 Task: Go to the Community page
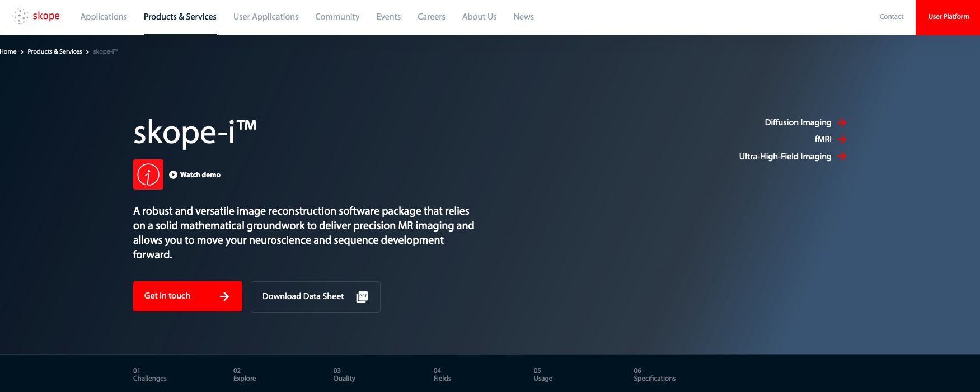point(337,17)
